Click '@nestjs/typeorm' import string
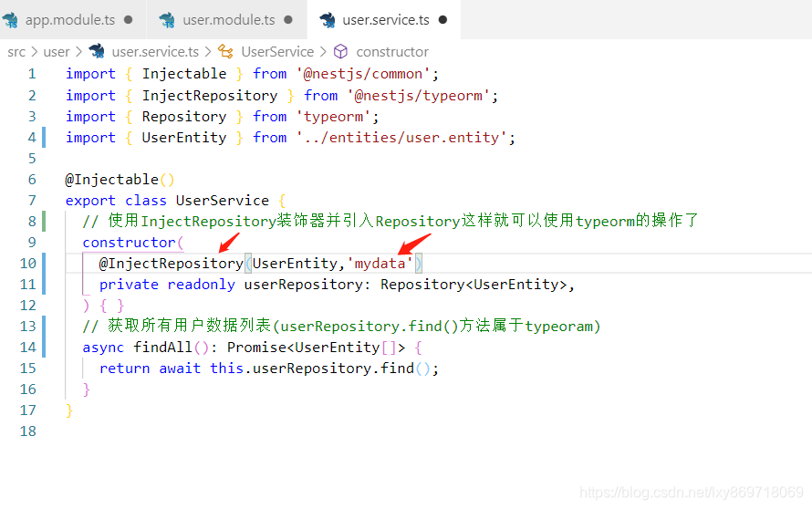The height and width of the screenshot is (509, 812). (419, 95)
